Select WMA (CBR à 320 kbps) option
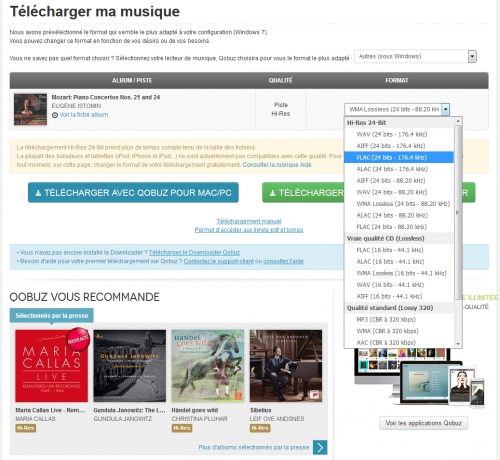Viewport: 500px width, 460px height. click(x=399, y=331)
